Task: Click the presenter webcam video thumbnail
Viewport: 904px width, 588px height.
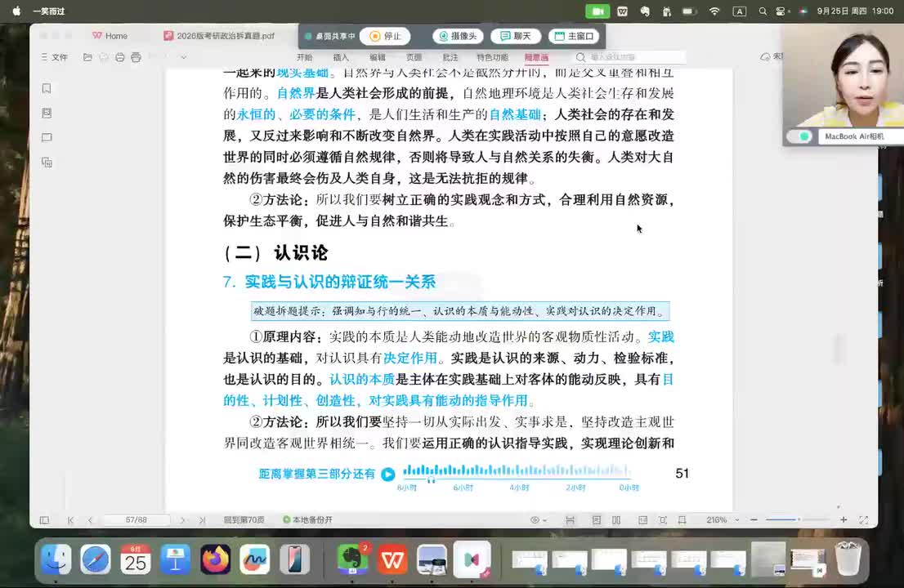Action: [x=843, y=77]
